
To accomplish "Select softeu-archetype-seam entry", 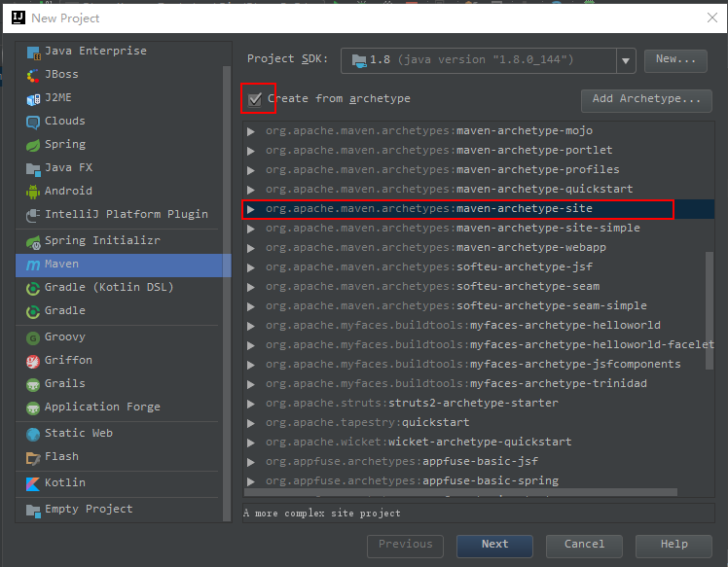I will pyautogui.click(x=478, y=287).
